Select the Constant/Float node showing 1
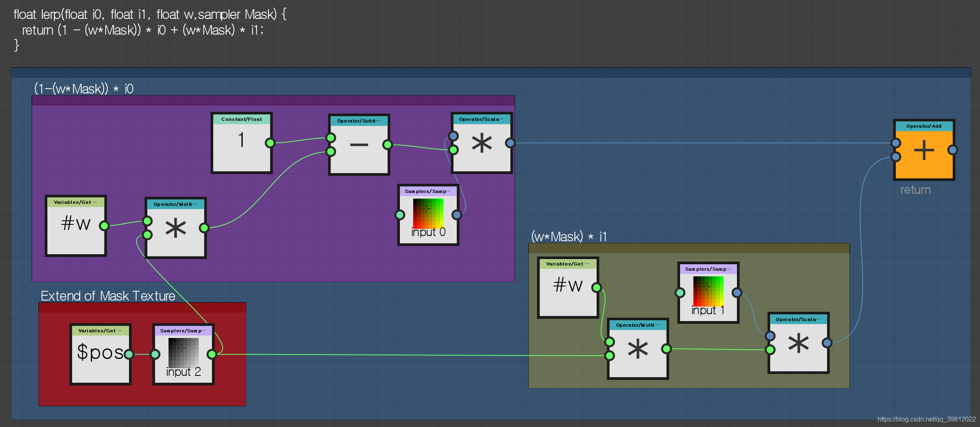 tap(241, 143)
